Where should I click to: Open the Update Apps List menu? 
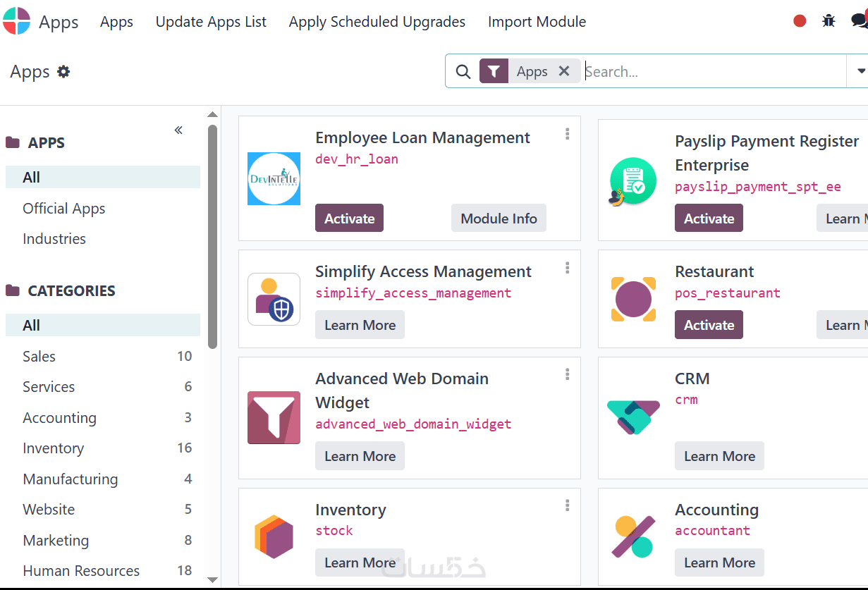211,22
